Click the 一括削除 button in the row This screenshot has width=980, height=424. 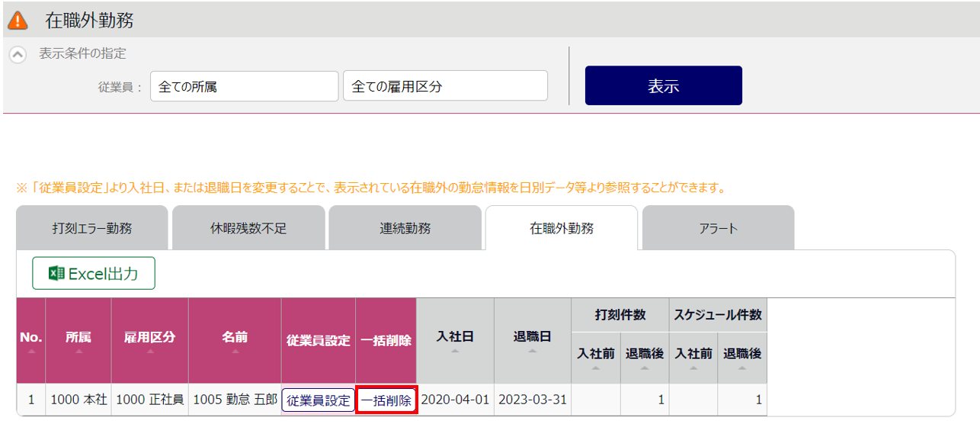click(386, 400)
